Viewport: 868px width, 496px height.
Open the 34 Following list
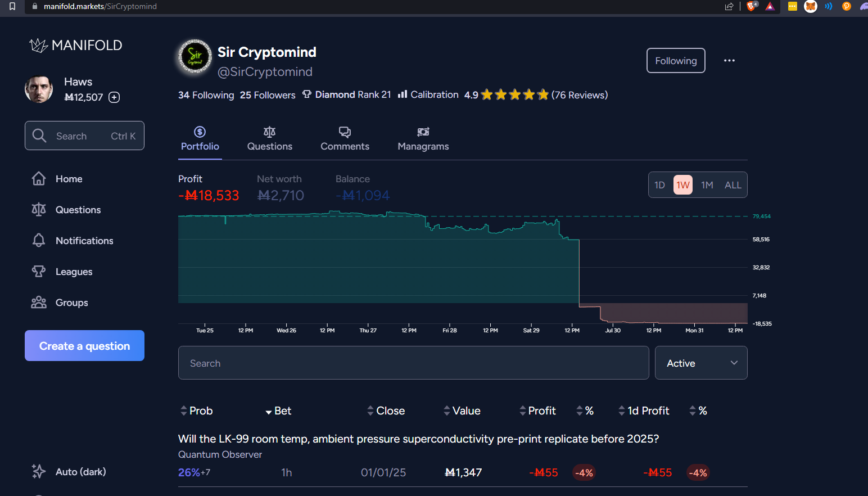(206, 95)
